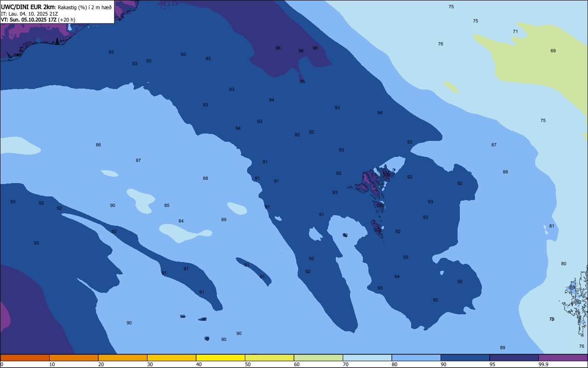Pick the pale green 60–70 legend segment

(x=318, y=357)
